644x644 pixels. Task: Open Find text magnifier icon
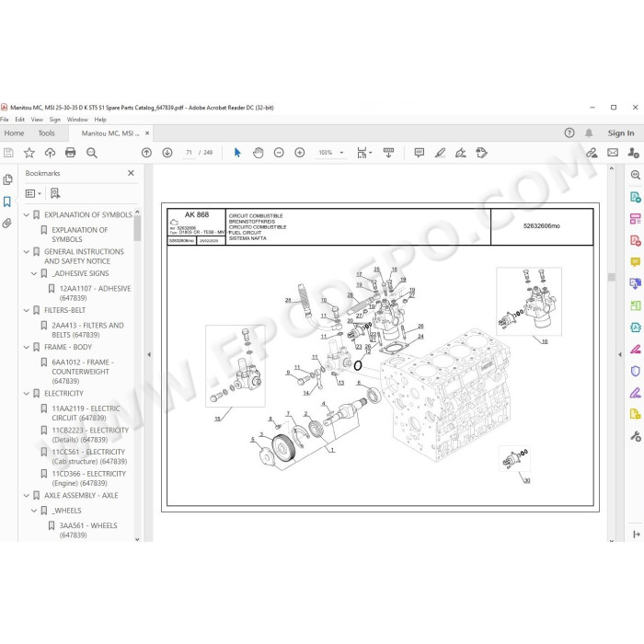[x=92, y=153]
